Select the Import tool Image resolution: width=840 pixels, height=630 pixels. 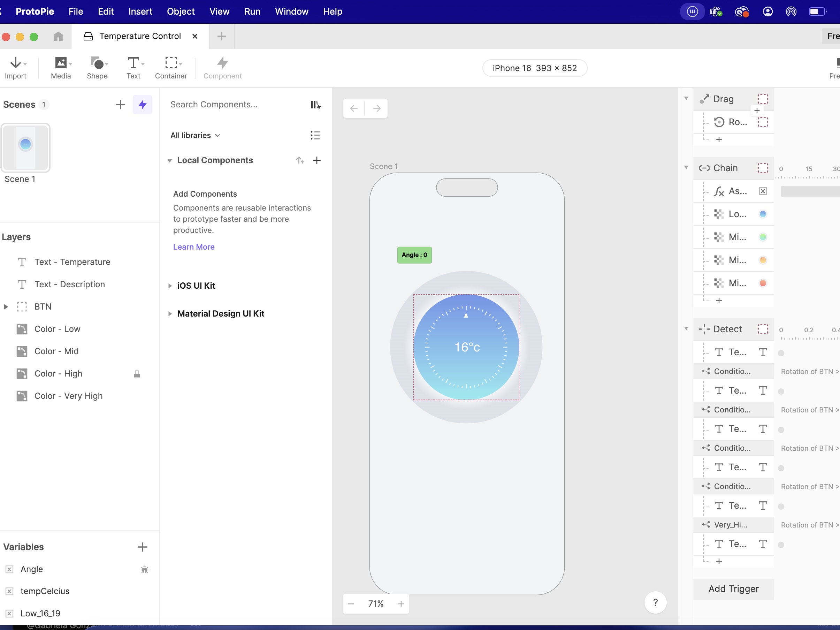(x=16, y=68)
